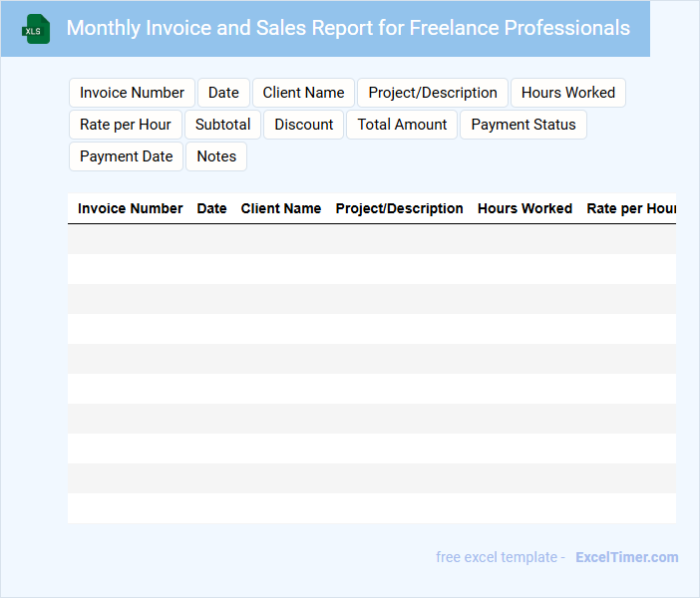Click the Discount tag
700x598 pixels.
[304, 125]
